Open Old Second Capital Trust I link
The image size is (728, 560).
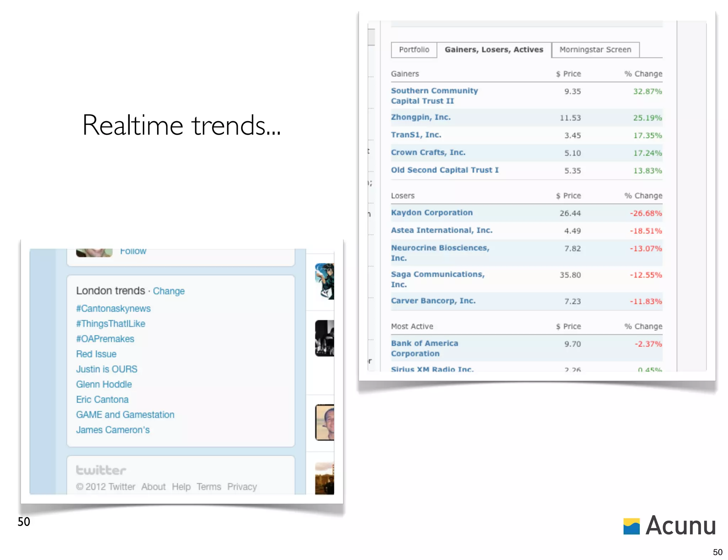tap(445, 170)
